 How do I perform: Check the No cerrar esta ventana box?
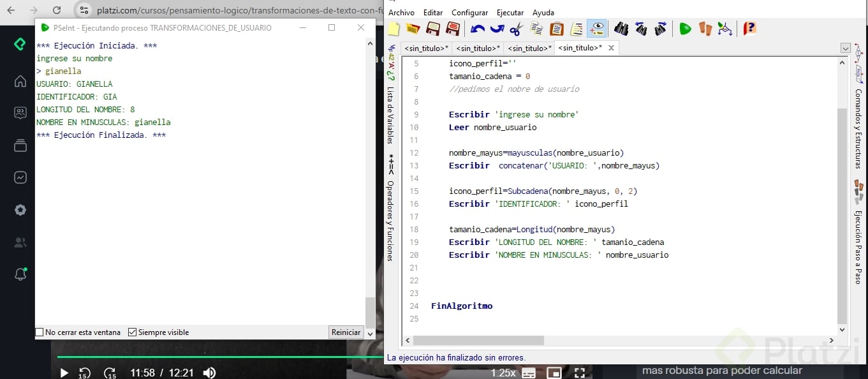[40, 332]
